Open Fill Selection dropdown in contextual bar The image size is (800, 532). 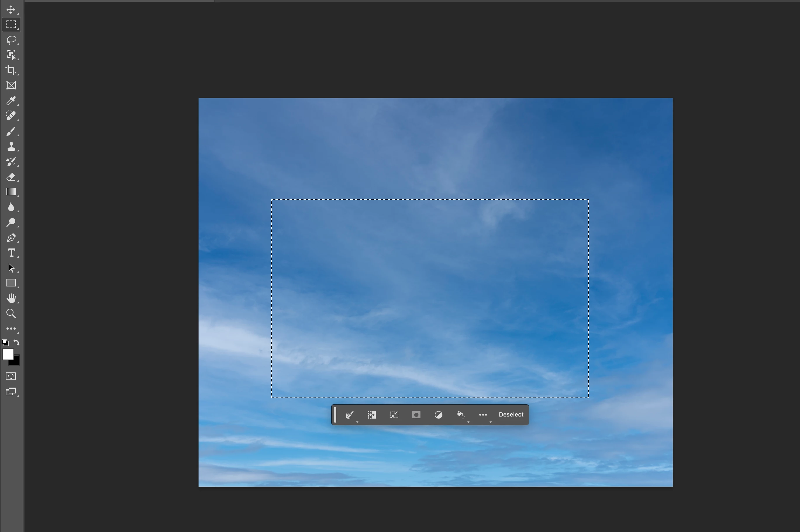pos(461,414)
